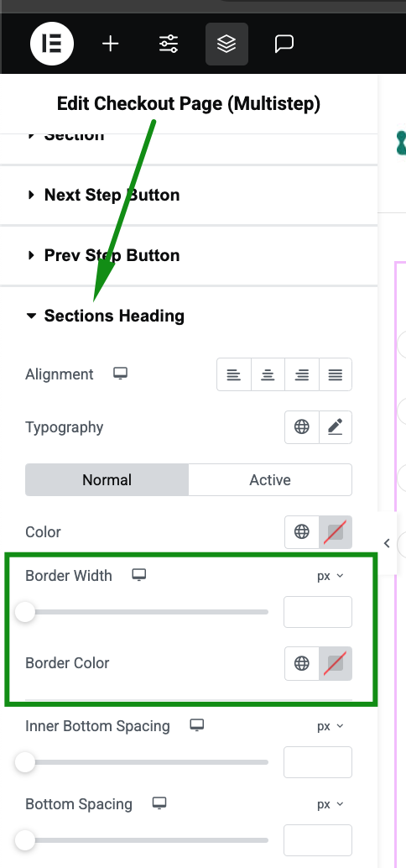406x868 pixels.
Task: Open the Notes comment icon
Action: pyautogui.click(x=284, y=44)
